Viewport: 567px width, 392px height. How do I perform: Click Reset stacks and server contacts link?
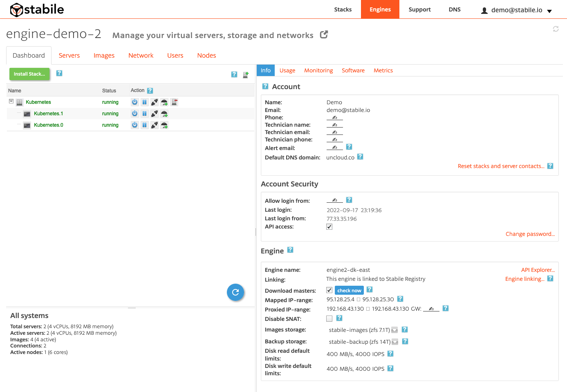[501, 166]
